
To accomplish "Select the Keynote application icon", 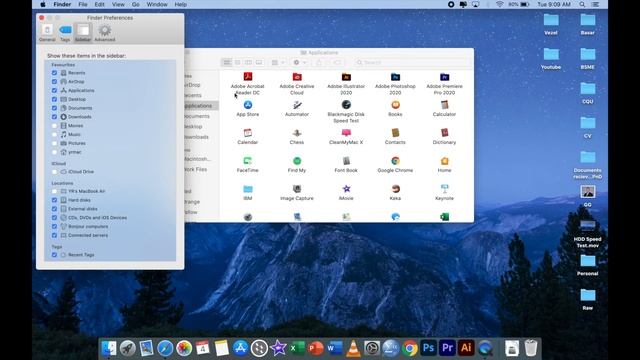I will click(444, 189).
